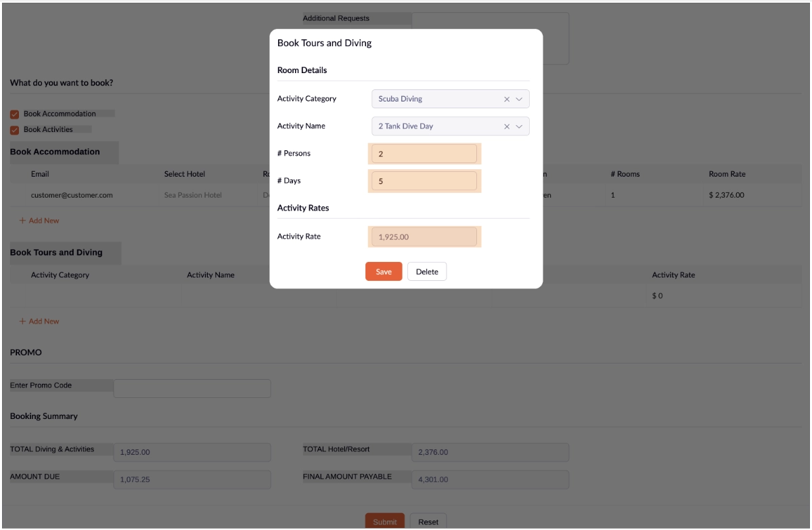The width and height of the screenshot is (812, 530).
Task: Submit the booking form
Action: [x=383, y=521]
